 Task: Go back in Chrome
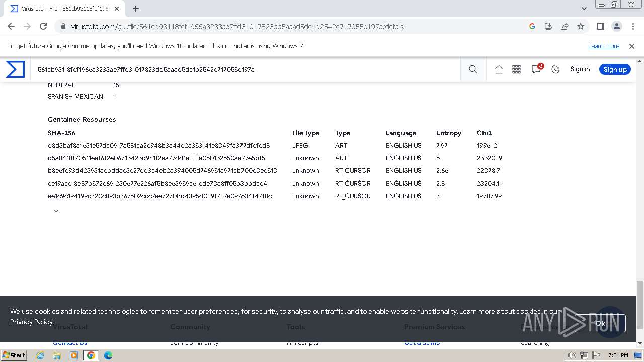pos(11,27)
